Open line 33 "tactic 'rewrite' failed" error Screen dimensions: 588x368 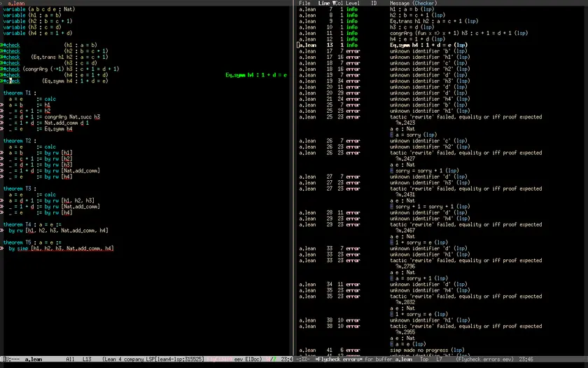[465, 261]
